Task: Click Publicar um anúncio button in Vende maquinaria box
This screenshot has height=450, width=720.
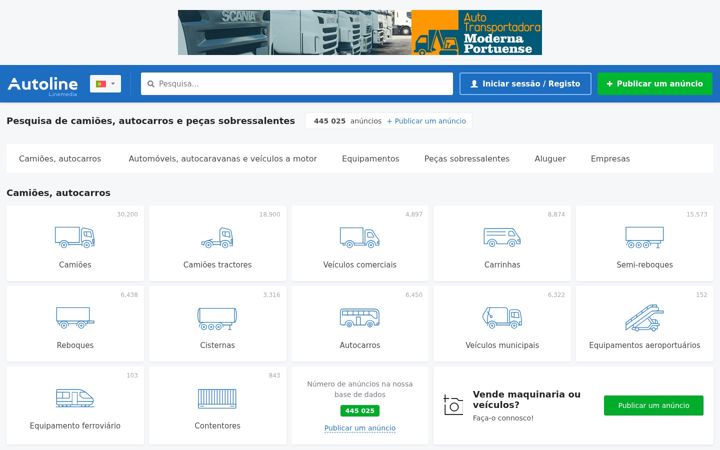Action: 653,405
